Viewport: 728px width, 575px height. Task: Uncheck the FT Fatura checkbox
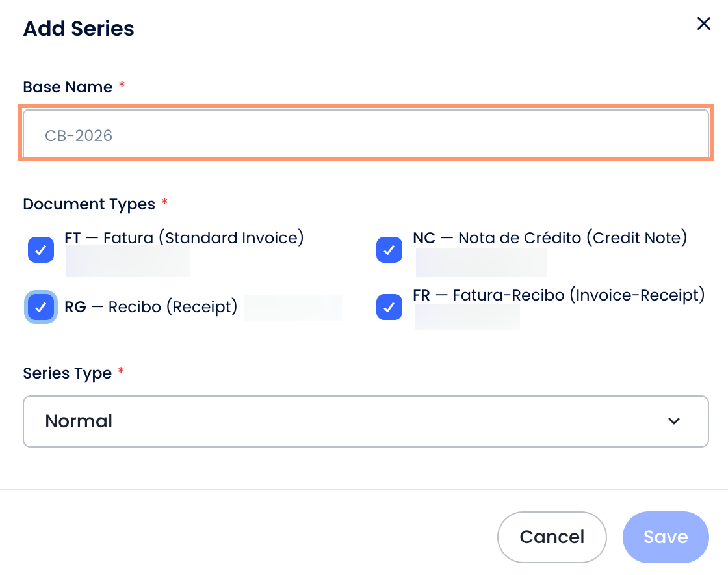tap(41, 250)
